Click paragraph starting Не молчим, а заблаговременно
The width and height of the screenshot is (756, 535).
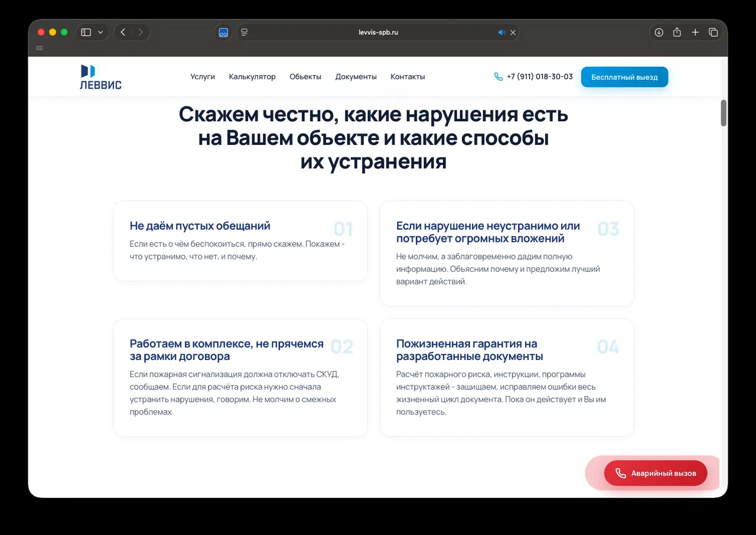click(x=498, y=269)
